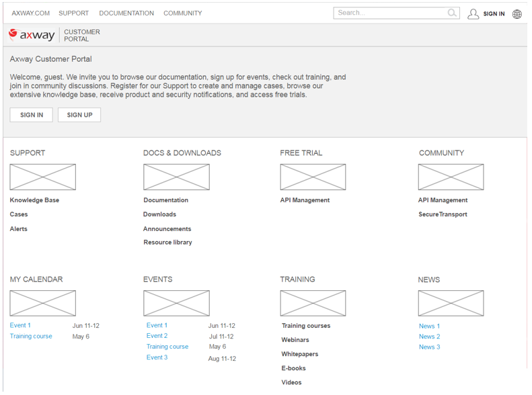Open the DOCUMENTATION top menu item

coord(126,13)
